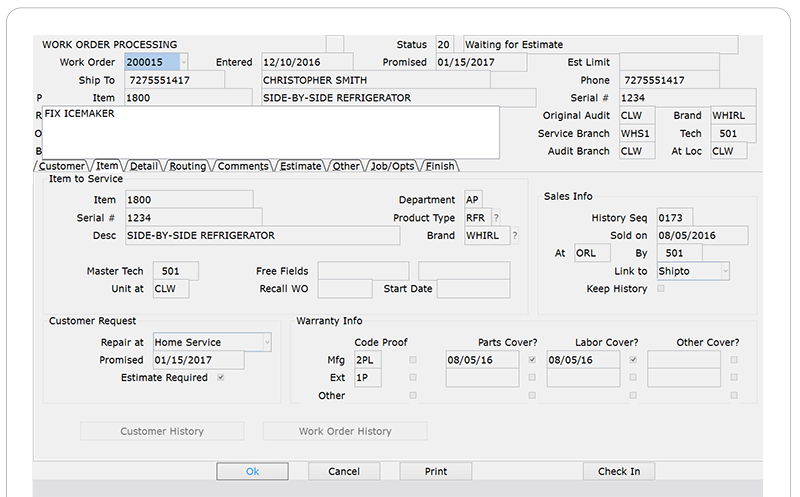This screenshot has width=800, height=497.
Task: Open the Other tab
Action: click(x=346, y=166)
